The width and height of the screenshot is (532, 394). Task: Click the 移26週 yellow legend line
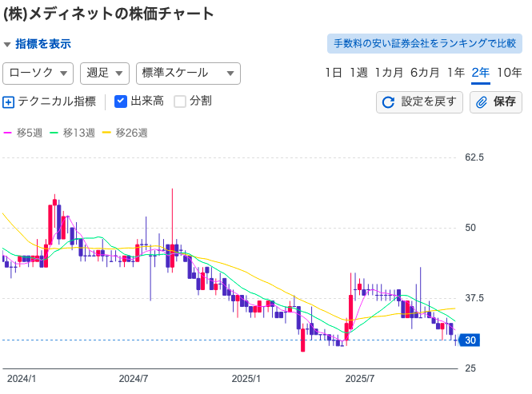pyautogui.click(x=107, y=133)
